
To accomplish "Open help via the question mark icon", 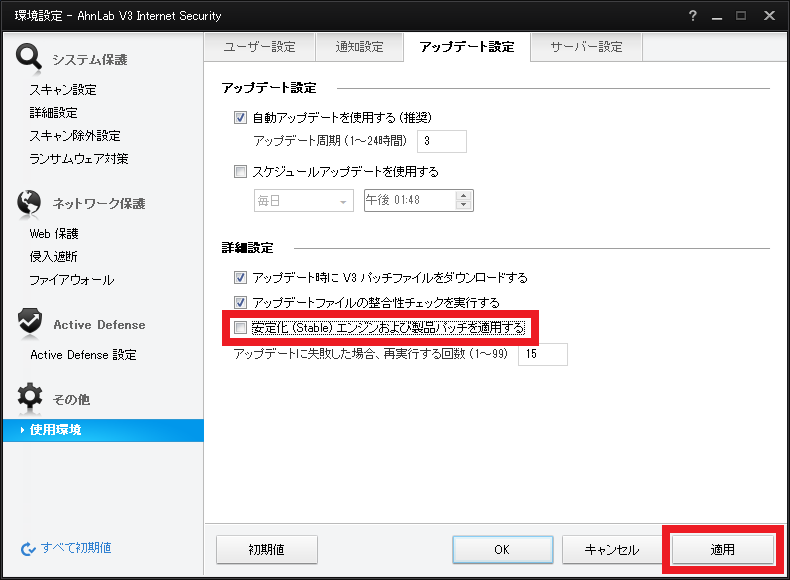I will pyautogui.click(x=693, y=16).
